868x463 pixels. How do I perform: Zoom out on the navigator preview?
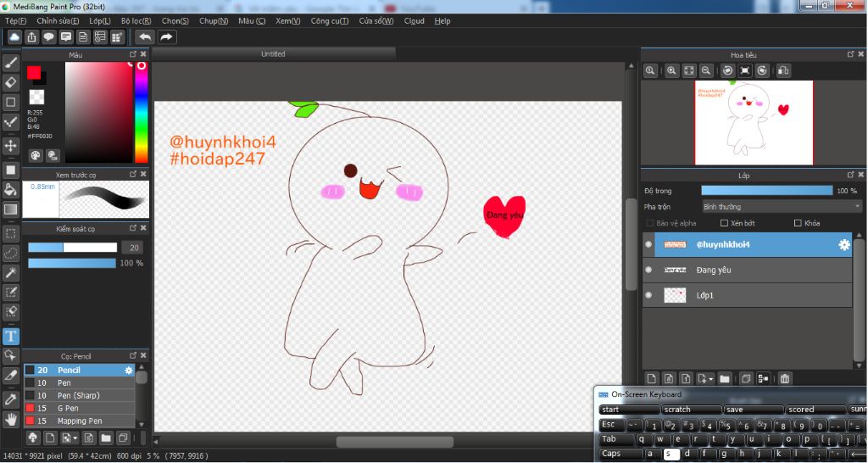pos(706,70)
